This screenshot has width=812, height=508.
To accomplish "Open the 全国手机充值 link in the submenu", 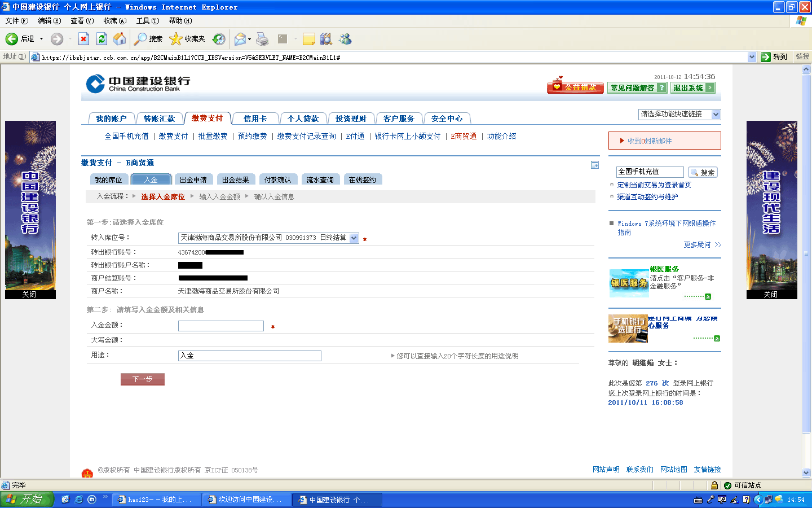I will coord(126,137).
